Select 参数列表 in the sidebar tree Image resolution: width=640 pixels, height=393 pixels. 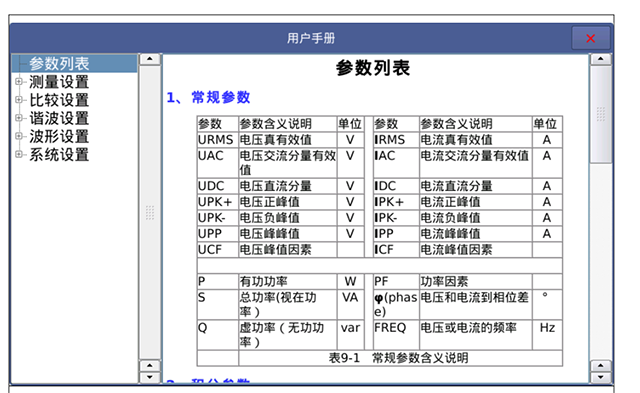pos(59,64)
